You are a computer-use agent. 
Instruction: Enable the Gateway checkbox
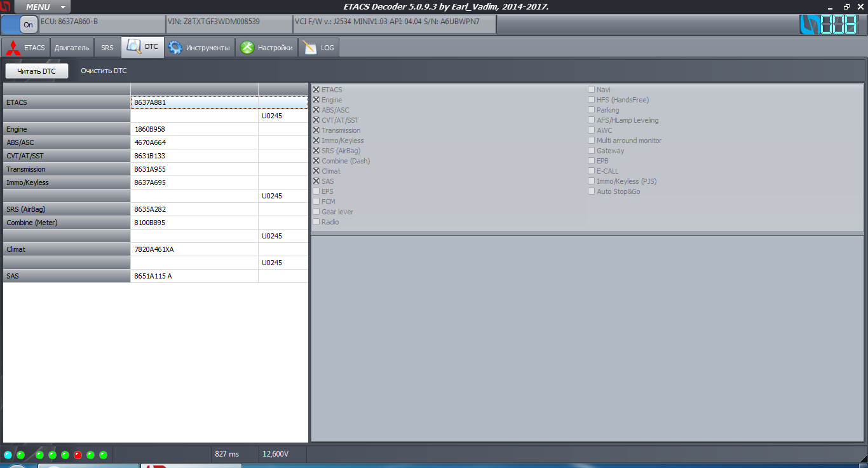click(592, 151)
